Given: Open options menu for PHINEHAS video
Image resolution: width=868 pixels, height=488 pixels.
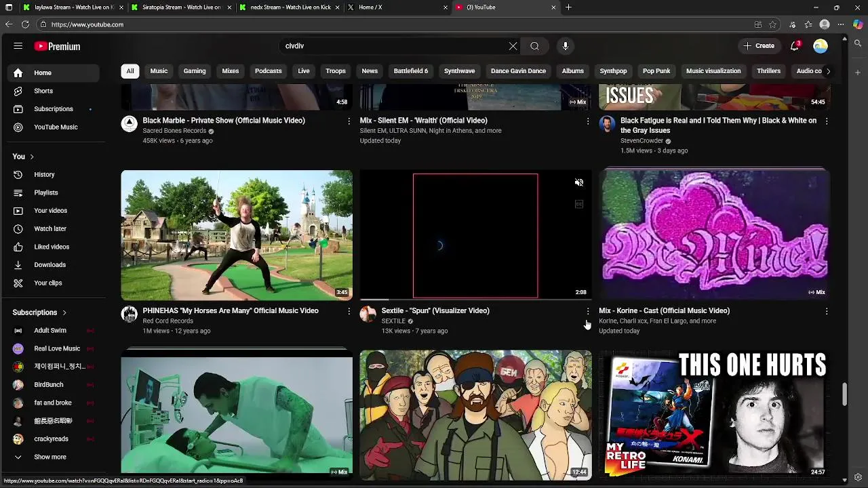Looking at the screenshot, I should point(349,311).
